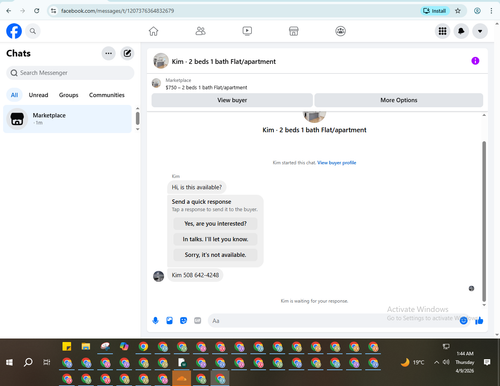
Task: Go to the Home feed icon
Action: point(153,31)
